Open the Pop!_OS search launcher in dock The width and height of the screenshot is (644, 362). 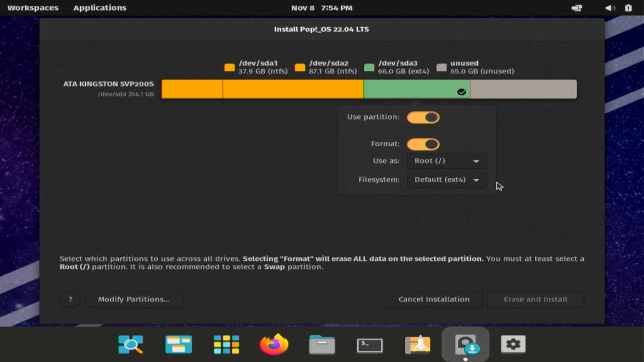(131, 345)
